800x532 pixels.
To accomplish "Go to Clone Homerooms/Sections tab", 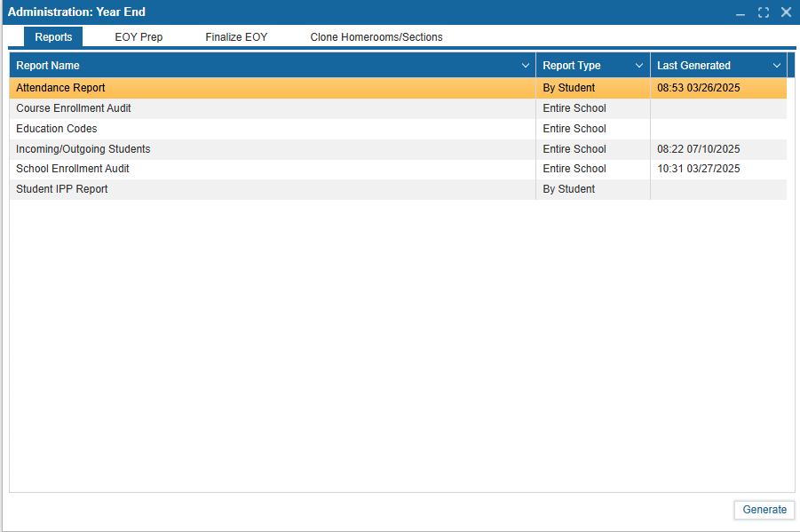I will (376, 37).
